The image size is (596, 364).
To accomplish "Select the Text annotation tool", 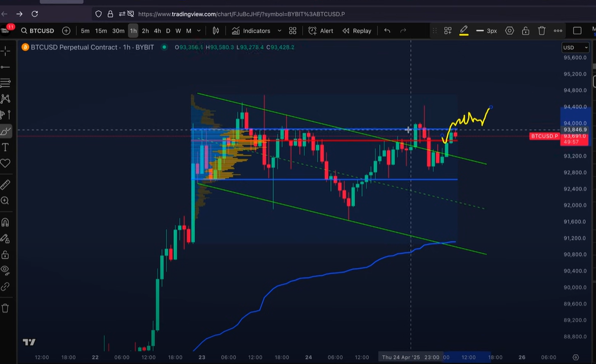I will 5,147.
